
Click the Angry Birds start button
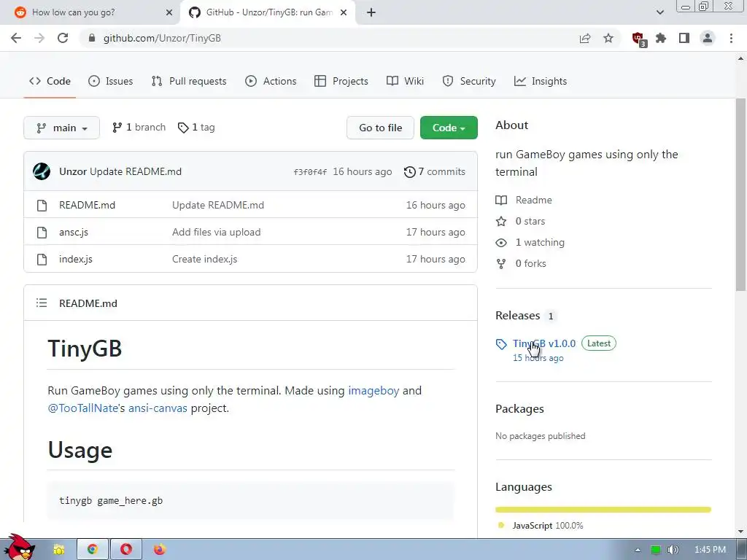coord(18,548)
